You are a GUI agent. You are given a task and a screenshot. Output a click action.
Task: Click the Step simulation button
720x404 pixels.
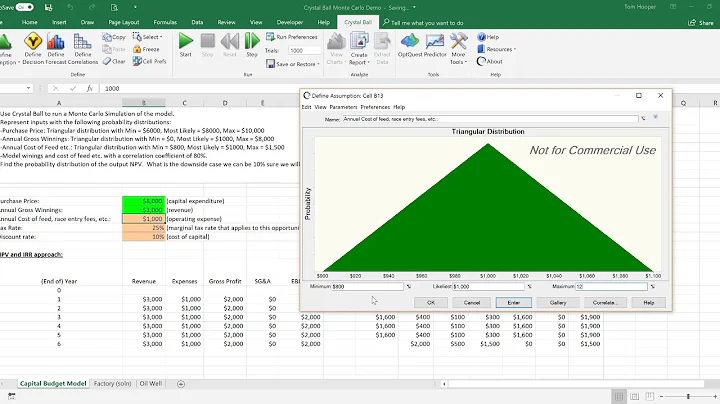pyautogui.click(x=252, y=45)
